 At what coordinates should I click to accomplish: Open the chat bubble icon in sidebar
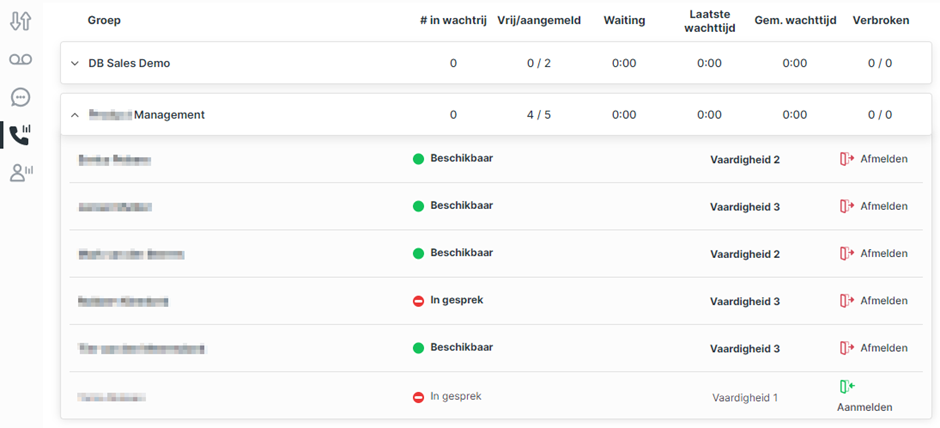[20, 97]
